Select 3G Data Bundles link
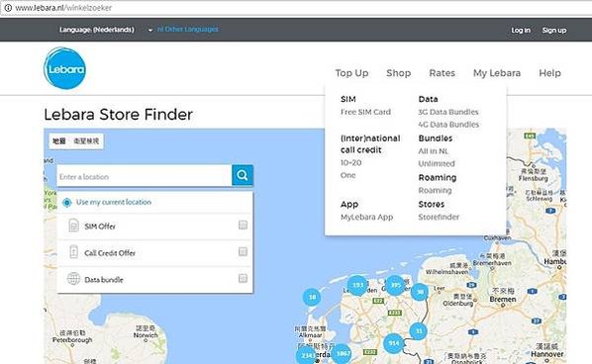This screenshot has height=364, width=592. pyautogui.click(x=448, y=112)
